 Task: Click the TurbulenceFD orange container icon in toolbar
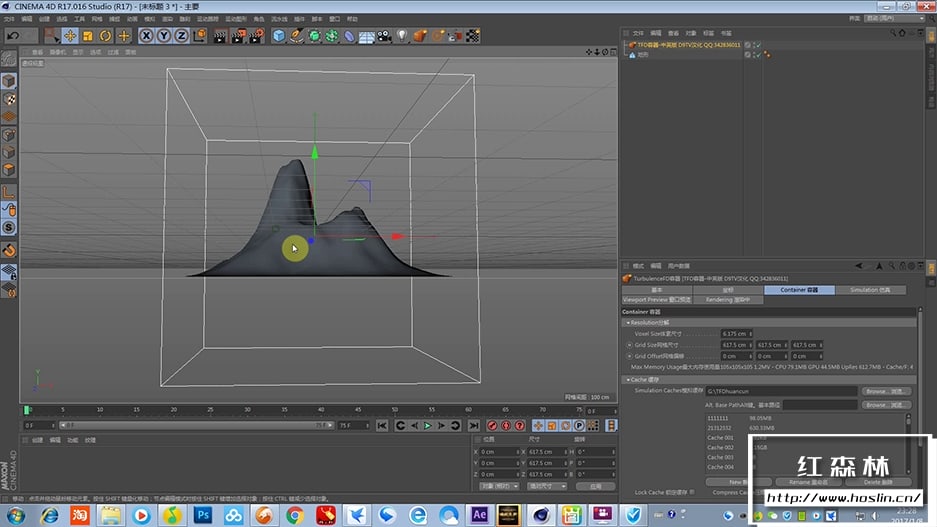420,36
